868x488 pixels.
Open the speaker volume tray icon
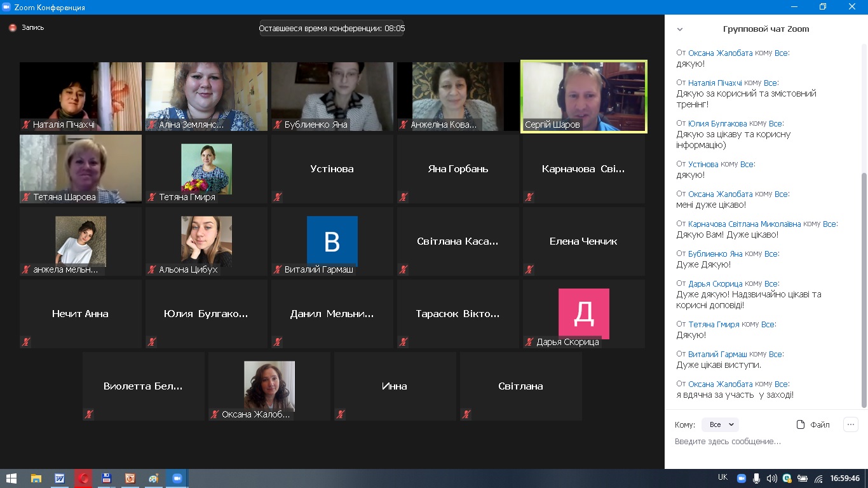771,478
